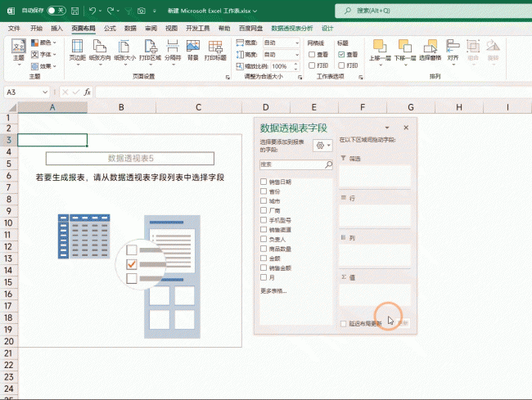Image resolution: width=532 pixels, height=400 pixels.
Task: Switch to the 数据 (Data) tab
Action: [x=130, y=29]
